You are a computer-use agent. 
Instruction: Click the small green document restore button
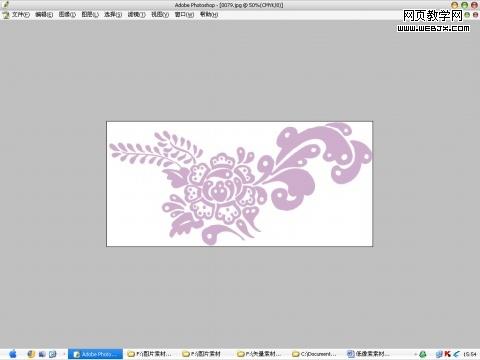pos(467,15)
